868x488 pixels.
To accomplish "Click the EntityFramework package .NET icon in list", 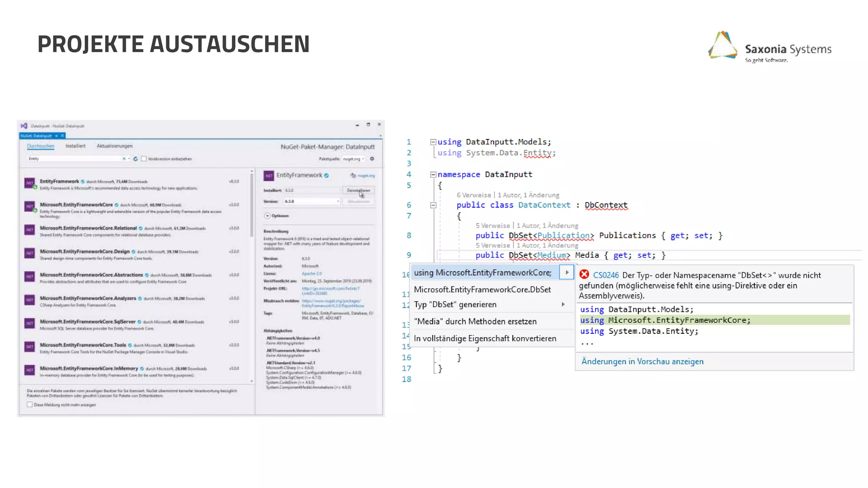I will (29, 183).
